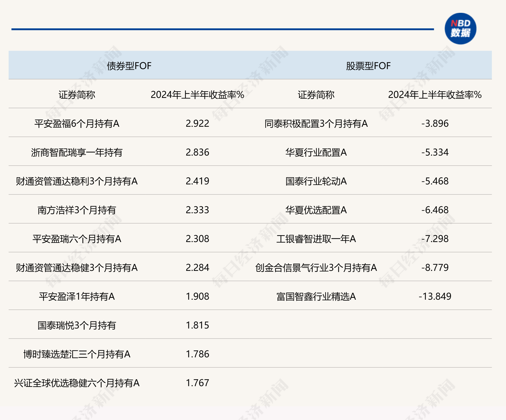Click the 债券型FOF 2024年上半年收益率% column header
The width and height of the screenshot is (506, 420).
pyautogui.click(x=197, y=94)
